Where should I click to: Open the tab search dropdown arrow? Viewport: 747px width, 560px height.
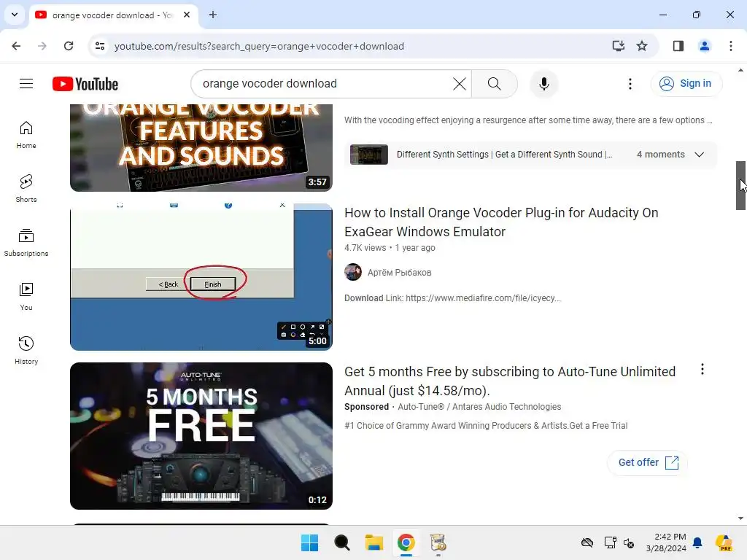coord(15,15)
